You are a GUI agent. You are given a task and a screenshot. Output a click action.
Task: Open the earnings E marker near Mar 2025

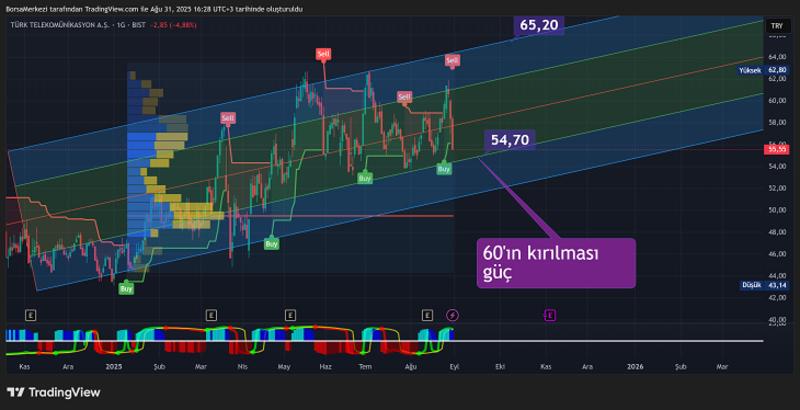click(211, 316)
